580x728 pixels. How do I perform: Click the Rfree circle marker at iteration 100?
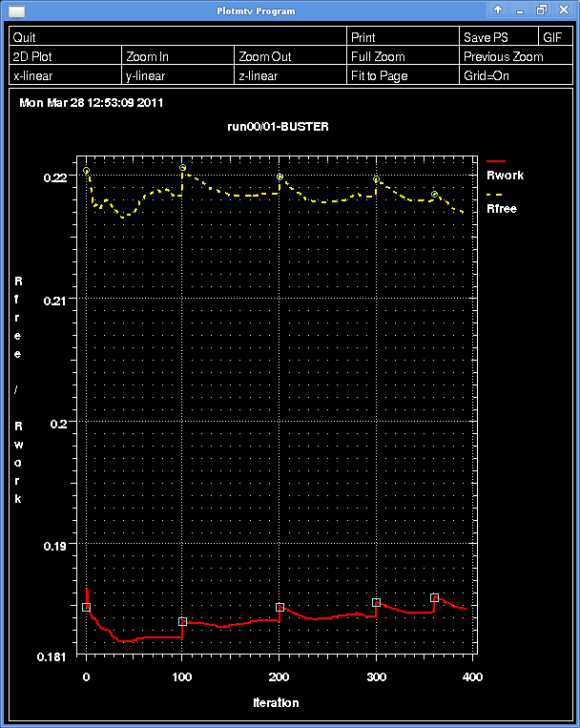(182, 168)
